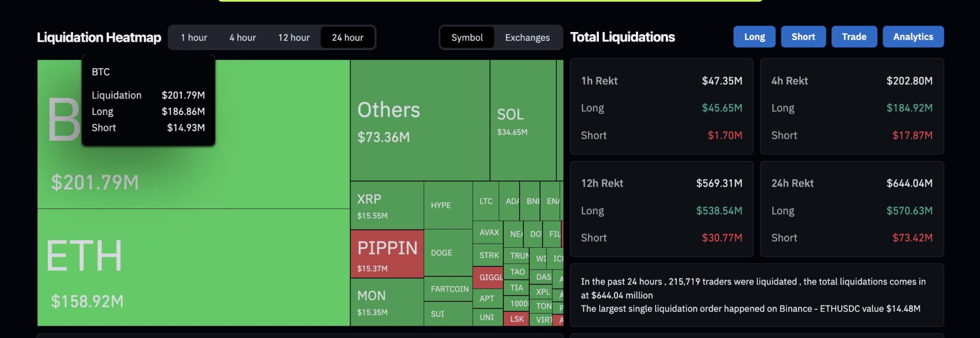This screenshot has height=338, width=980.
Task: Select the red LSK tile
Action: [516, 319]
